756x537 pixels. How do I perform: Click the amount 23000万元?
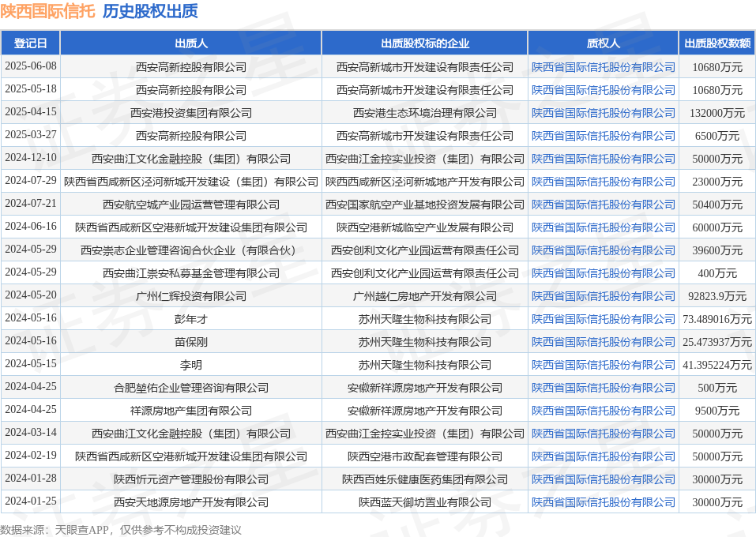(x=717, y=182)
